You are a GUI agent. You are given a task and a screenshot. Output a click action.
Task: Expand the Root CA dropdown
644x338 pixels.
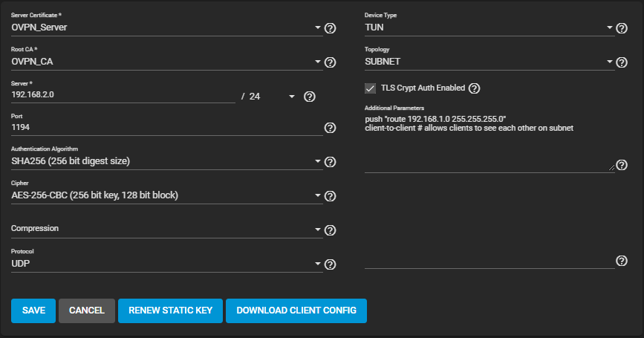click(166, 62)
